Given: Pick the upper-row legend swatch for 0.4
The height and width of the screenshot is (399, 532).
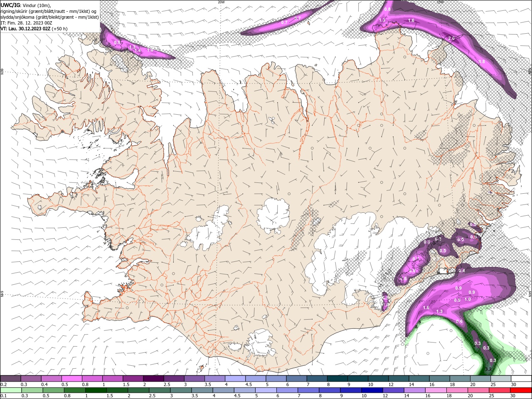Looking at the screenshot, I should click(x=52, y=379).
